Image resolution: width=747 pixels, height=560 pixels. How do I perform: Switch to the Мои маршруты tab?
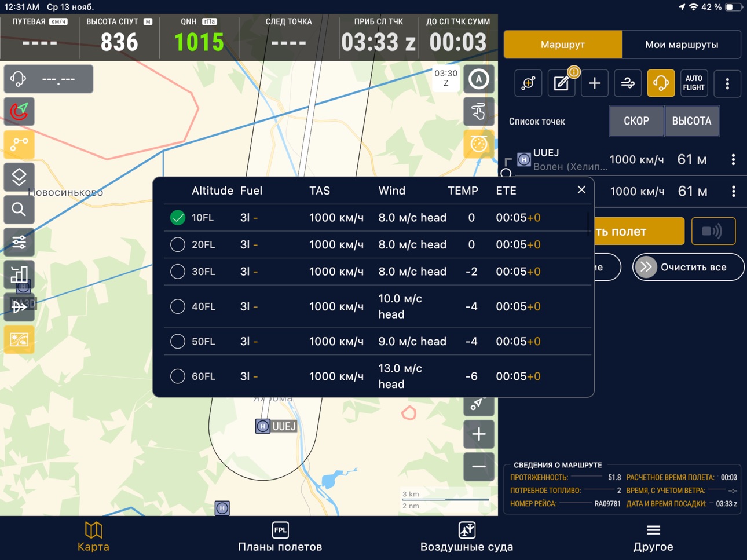tap(682, 45)
